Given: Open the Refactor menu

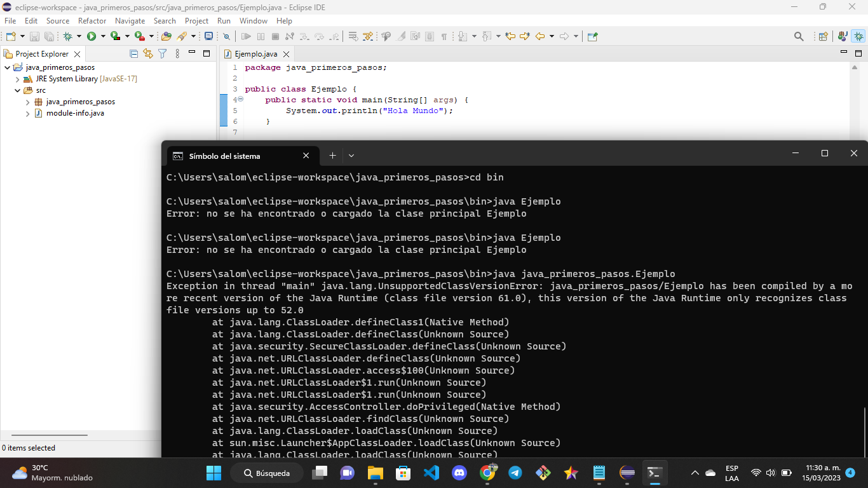Looking at the screenshot, I should [92, 20].
